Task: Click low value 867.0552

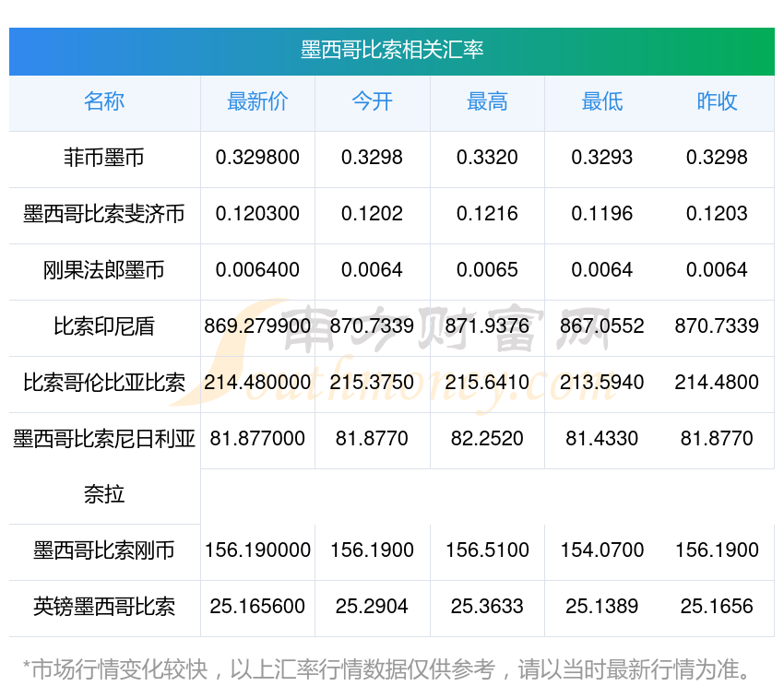Action: click(x=602, y=326)
